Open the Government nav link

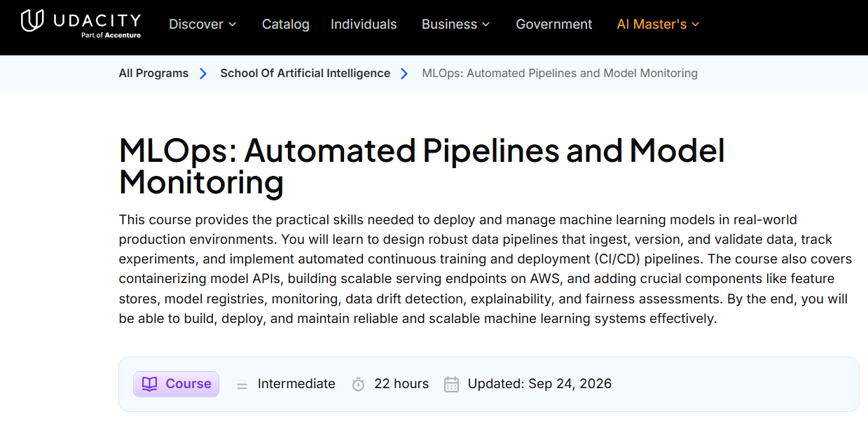point(553,24)
